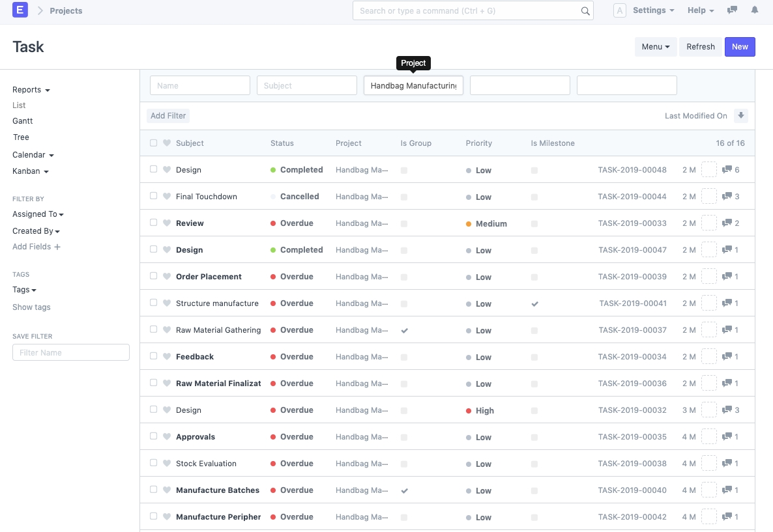Select all tasks with header checkbox

point(154,143)
